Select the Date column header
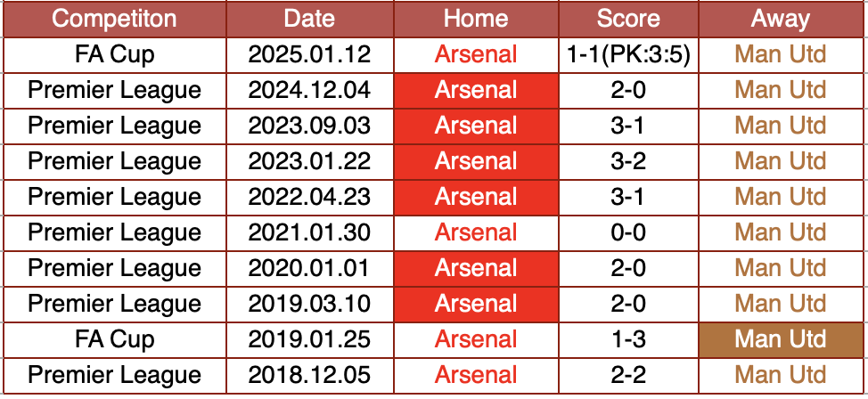Viewport: 868px width, 399px height. click(x=309, y=19)
